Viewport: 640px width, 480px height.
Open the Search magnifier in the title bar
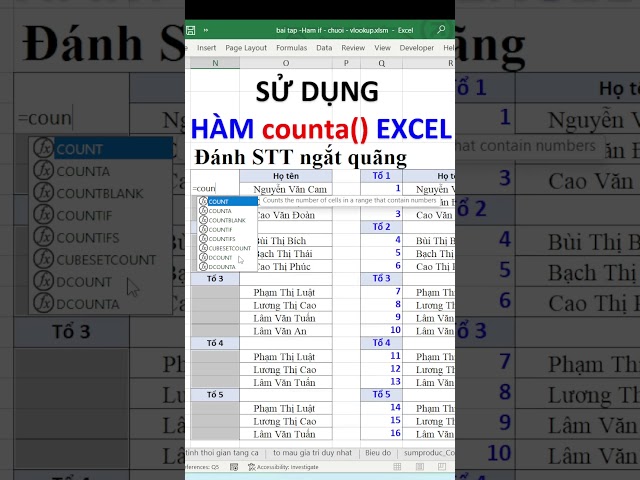pyautogui.click(x=441, y=29)
